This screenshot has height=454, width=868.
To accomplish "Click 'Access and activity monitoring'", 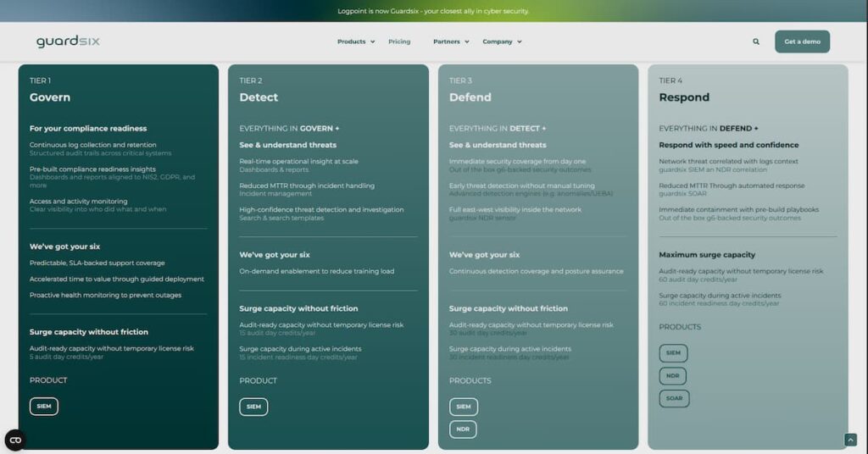I will (78, 202).
